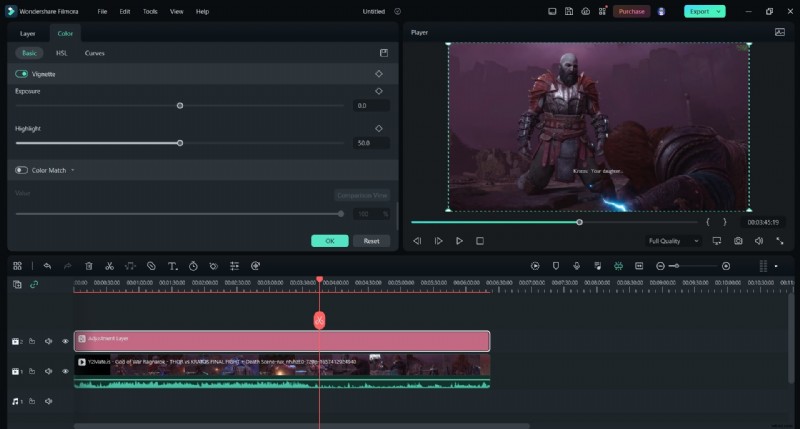Select the Adjustment Layer clip
This screenshot has width=800, height=429.
pos(282,341)
